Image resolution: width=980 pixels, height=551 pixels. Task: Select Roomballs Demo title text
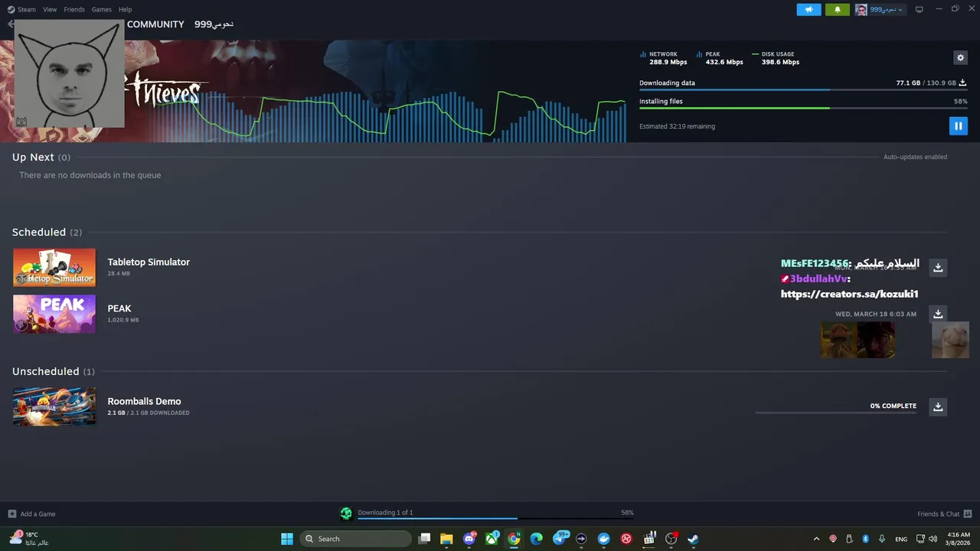click(x=144, y=401)
